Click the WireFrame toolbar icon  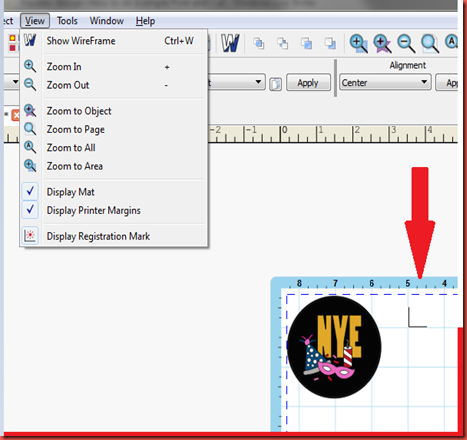point(230,43)
